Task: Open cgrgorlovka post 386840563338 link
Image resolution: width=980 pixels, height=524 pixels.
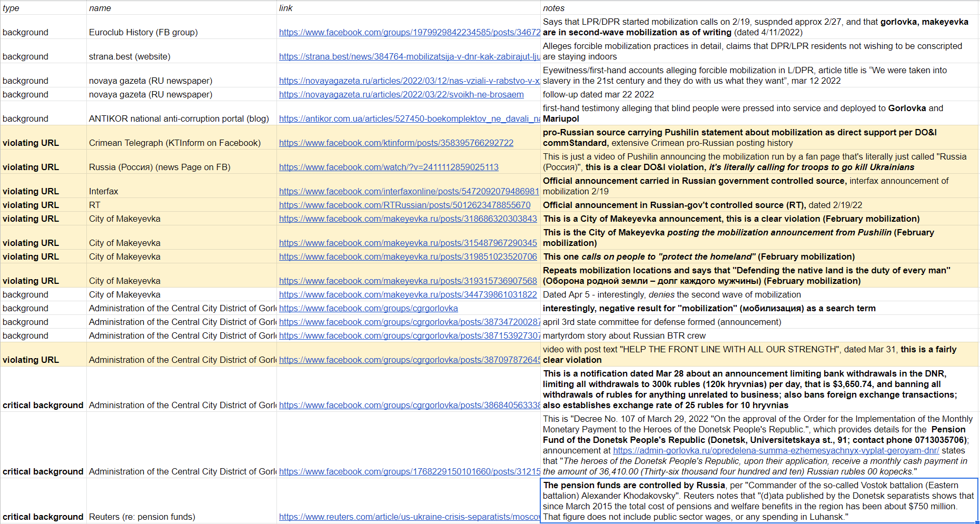Action: (x=409, y=405)
